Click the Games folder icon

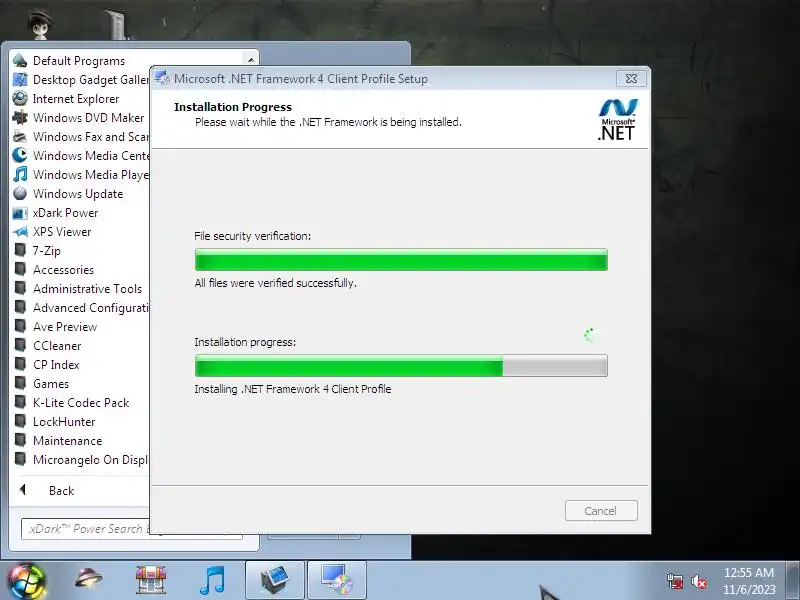coord(20,384)
